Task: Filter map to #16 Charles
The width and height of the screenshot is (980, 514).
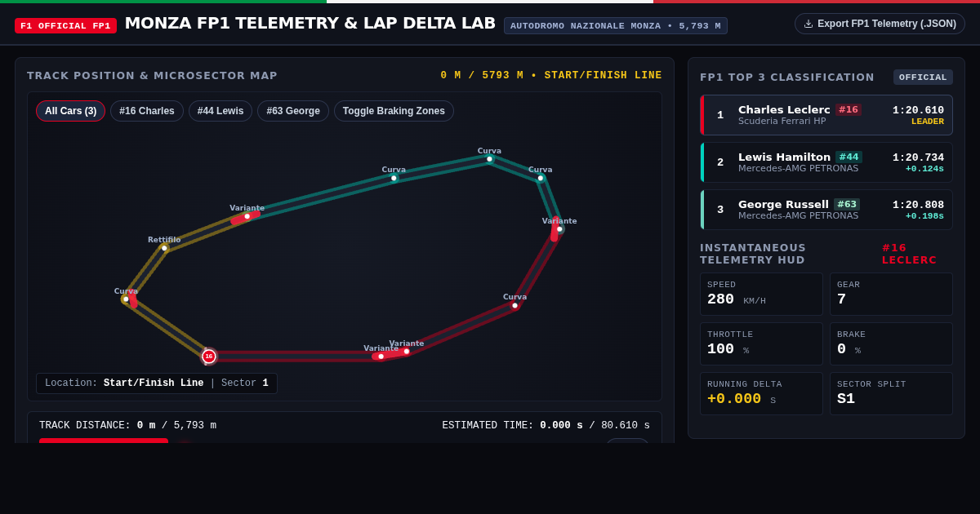Action: tap(147, 111)
